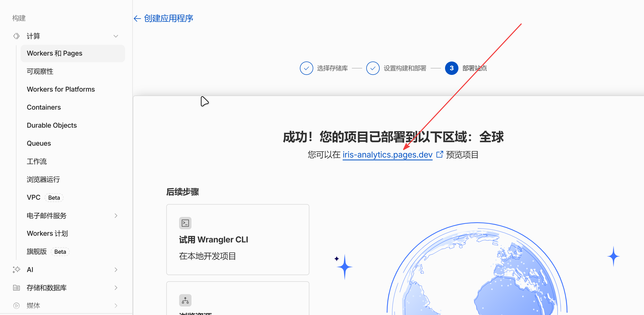Image resolution: width=644 pixels, height=315 pixels.
Task: Open 工作流 sidebar item
Action: [37, 161]
